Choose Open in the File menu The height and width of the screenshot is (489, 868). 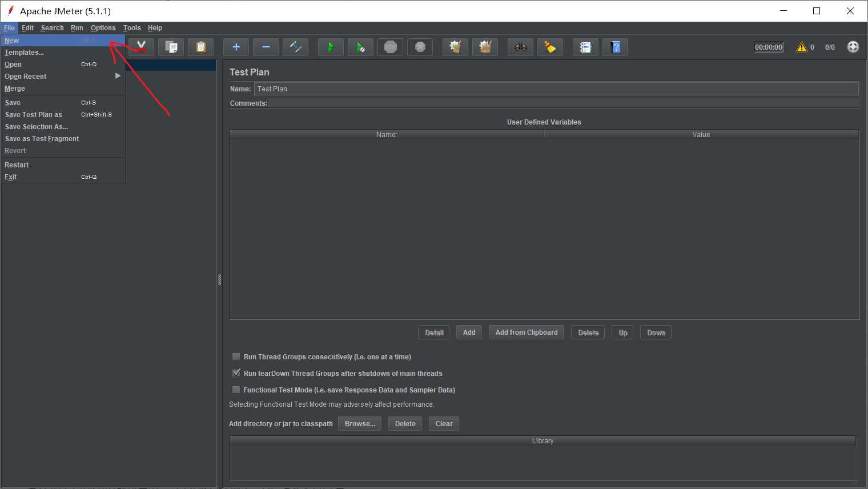point(63,65)
